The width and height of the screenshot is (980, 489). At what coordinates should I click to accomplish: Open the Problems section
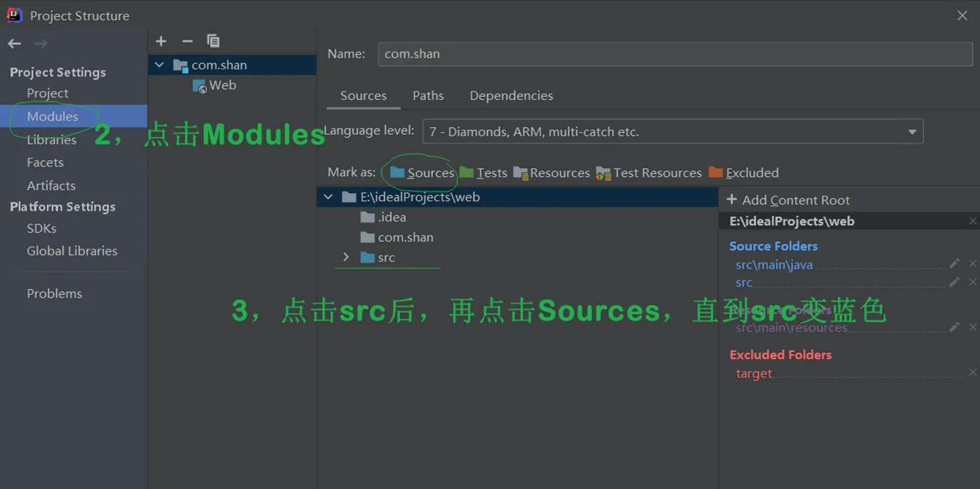click(x=54, y=293)
